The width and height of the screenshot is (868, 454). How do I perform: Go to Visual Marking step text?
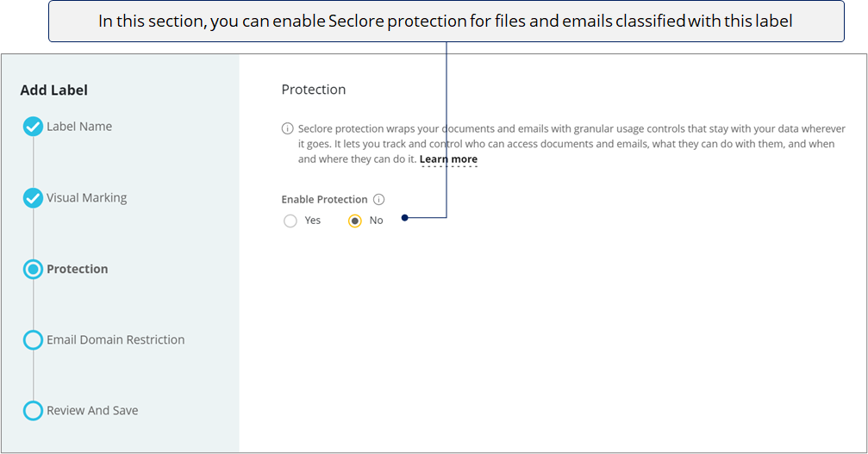[87, 198]
